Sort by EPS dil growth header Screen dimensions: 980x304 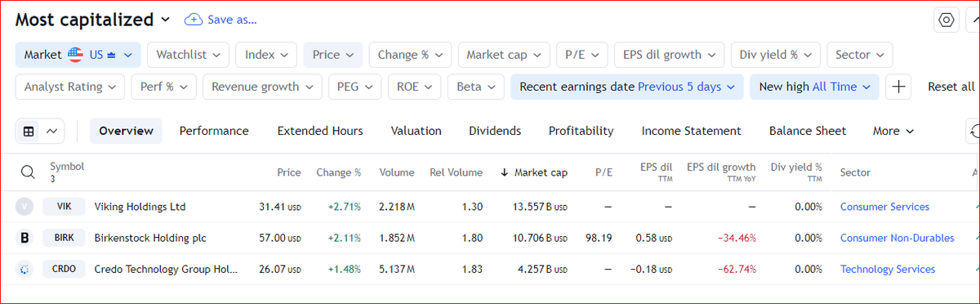click(x=721, y=172)
